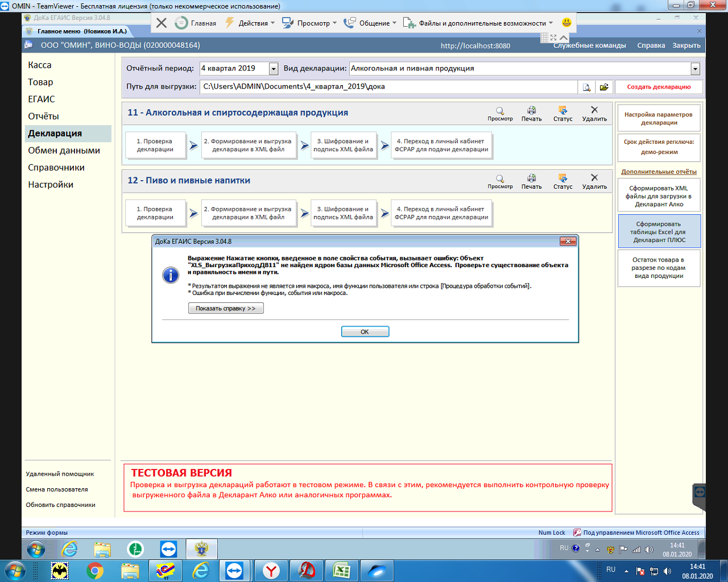
Task: Click Показать справку button in dialog
Action: tap(226, 309)
